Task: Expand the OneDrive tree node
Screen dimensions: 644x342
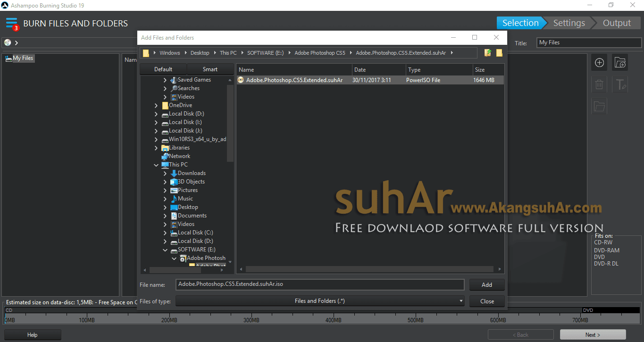Action: tap(156, 105)
